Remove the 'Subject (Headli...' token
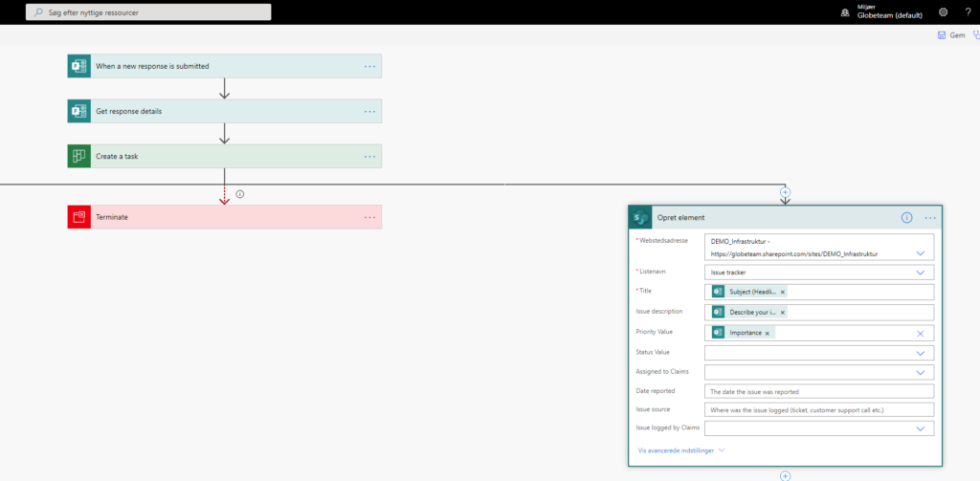The image size is (980, 481). pyautogui.click(x=783, y=293)
